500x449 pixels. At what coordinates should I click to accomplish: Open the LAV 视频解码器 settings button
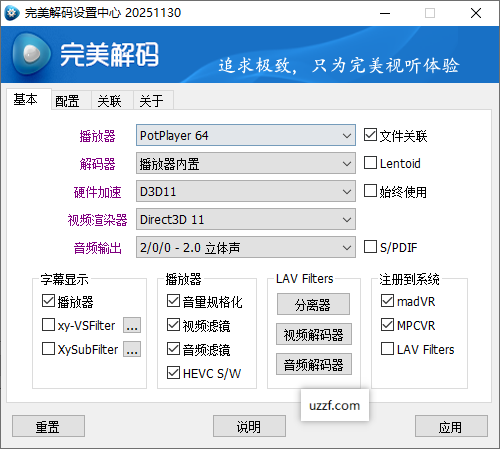click(x=314, y=334)
